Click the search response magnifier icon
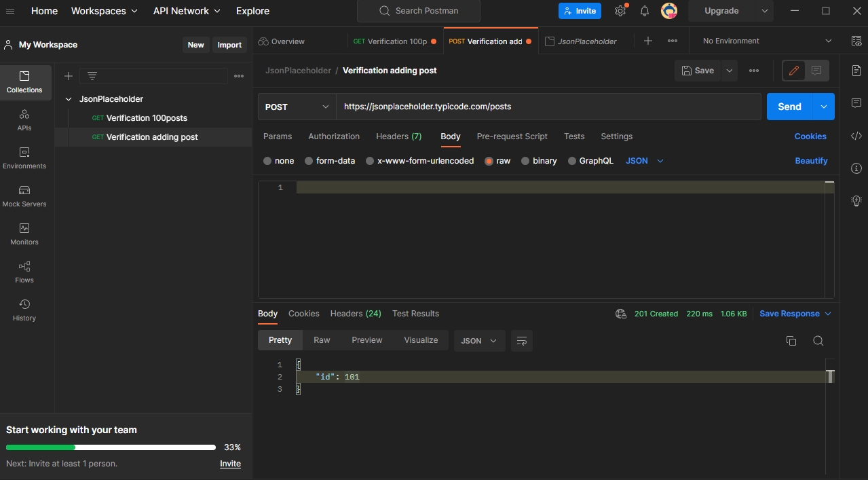The image size is (868, 480). (818, 341)
